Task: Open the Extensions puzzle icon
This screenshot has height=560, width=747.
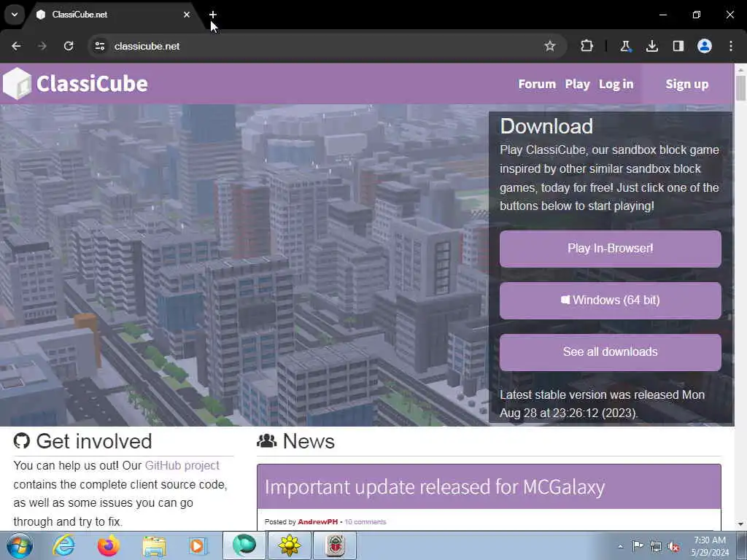Action: 587,46
